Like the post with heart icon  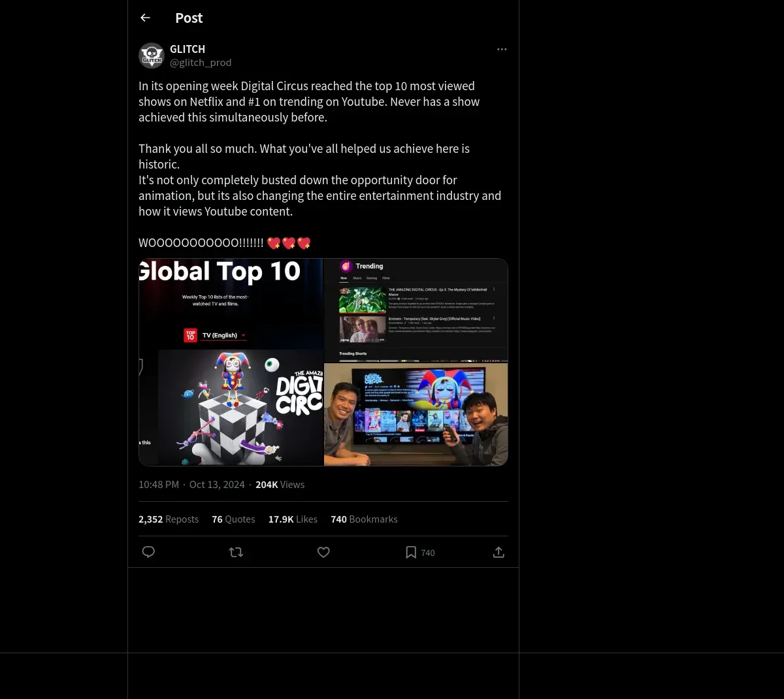point(323,552)
